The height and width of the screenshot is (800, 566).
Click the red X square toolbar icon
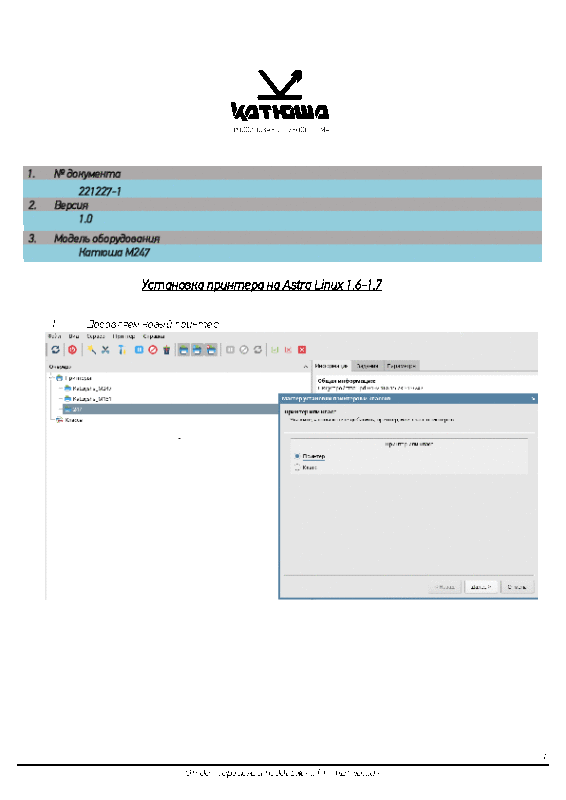(x=302, y=349)
